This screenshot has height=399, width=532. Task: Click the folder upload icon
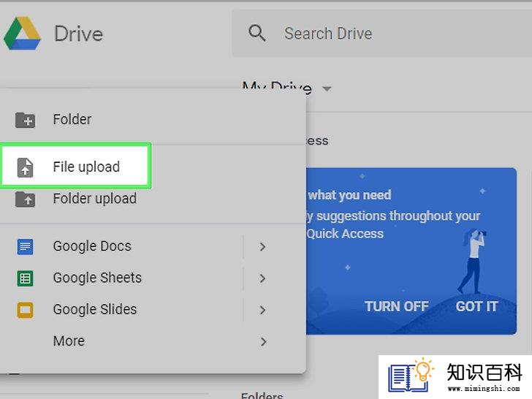tap(25, 199)
